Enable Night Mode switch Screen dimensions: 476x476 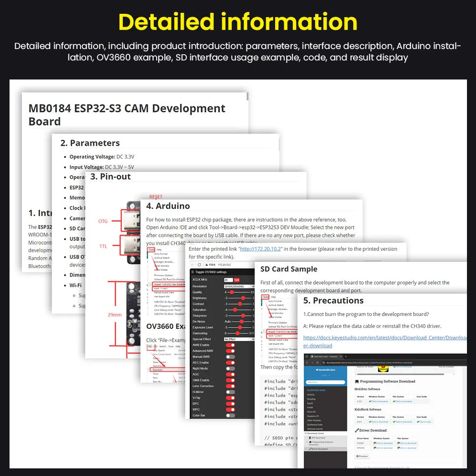[x=230, y=368]
